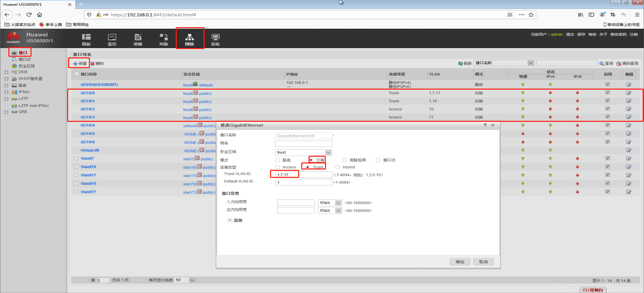Tick the Vlanif77 row checkbox

click(x=76, y=192)
